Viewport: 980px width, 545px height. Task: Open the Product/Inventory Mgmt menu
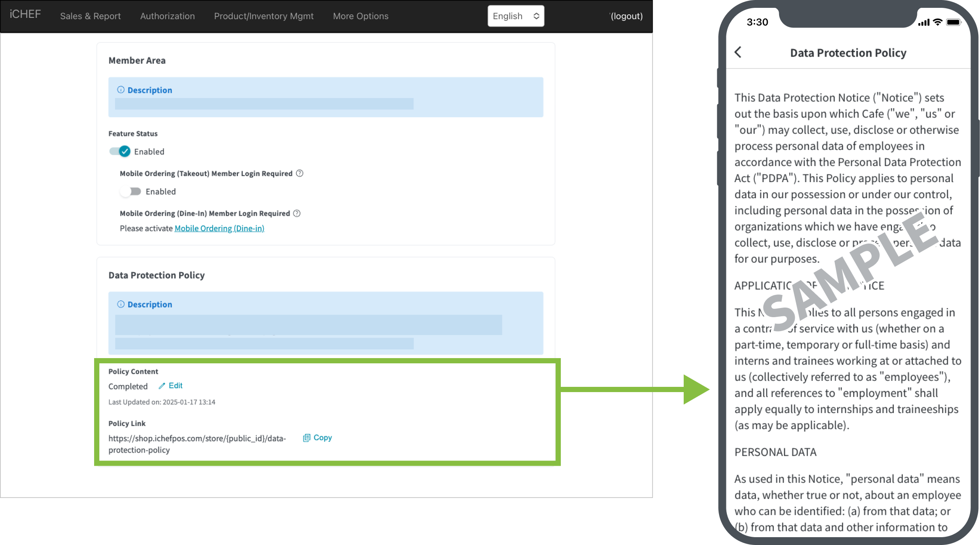(x=264, y=16)
